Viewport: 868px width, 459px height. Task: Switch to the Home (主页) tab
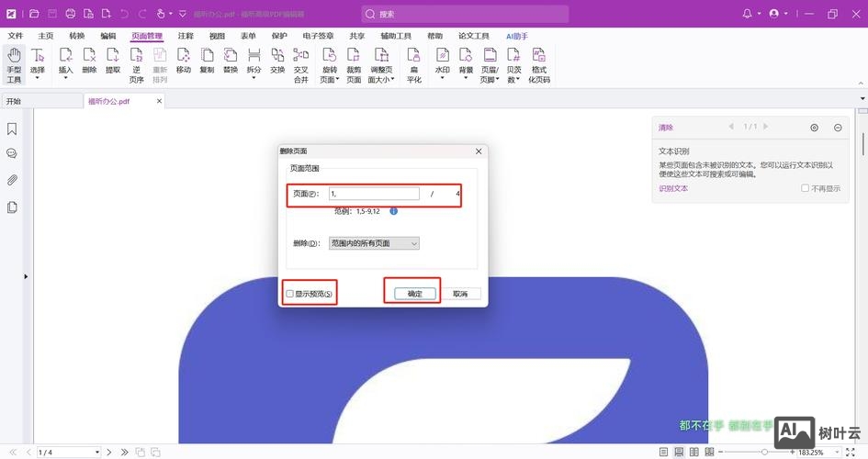[46, 36]
